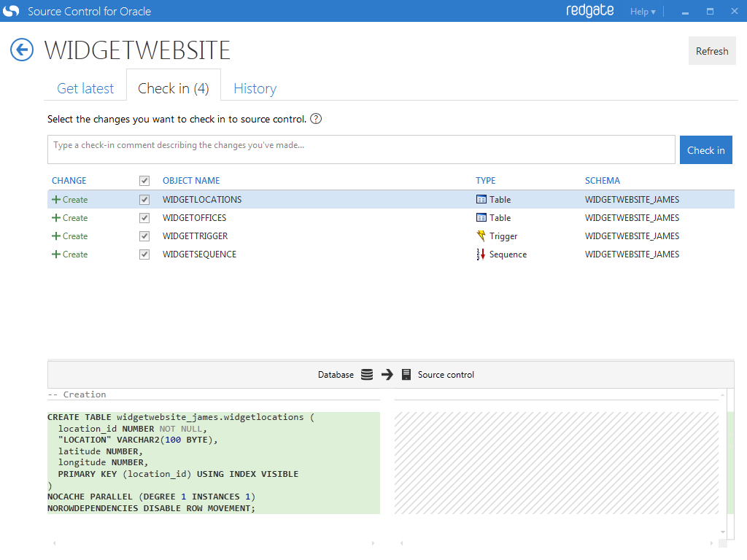The height and width of the screenshot is (560, 747).
Task: Select the WIDGETLOCATIONS object name
Action: pos(202,200)
